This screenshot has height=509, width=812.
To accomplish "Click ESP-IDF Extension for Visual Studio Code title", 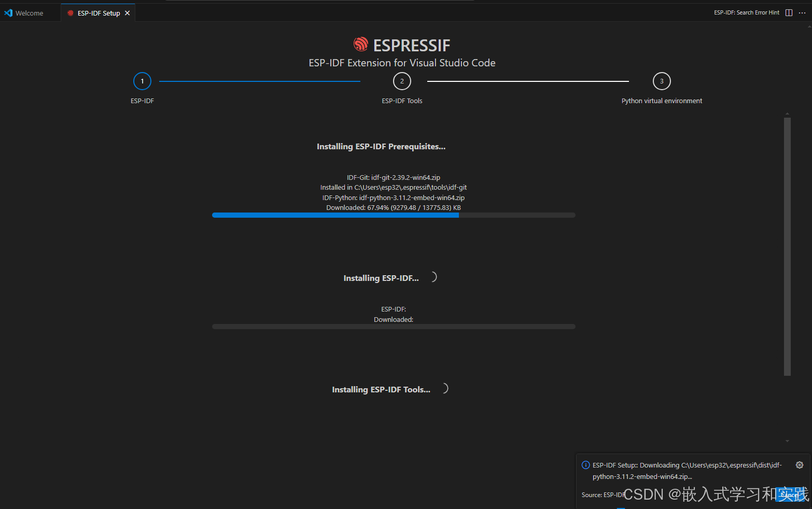I will tap(402, 63).
